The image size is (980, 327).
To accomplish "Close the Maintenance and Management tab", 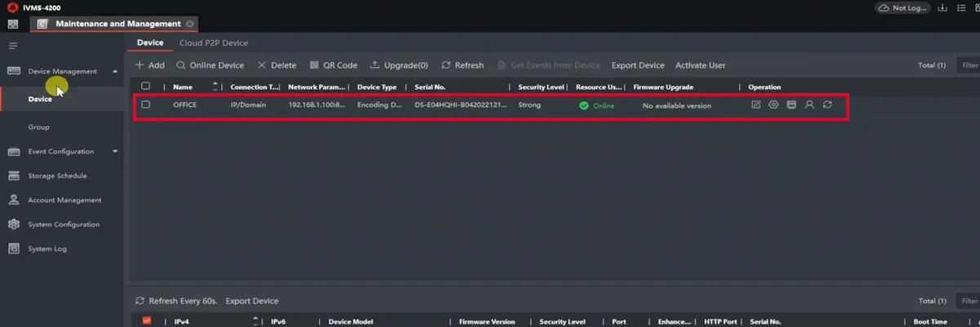I will pyautogui.click(x=189, y=25).
